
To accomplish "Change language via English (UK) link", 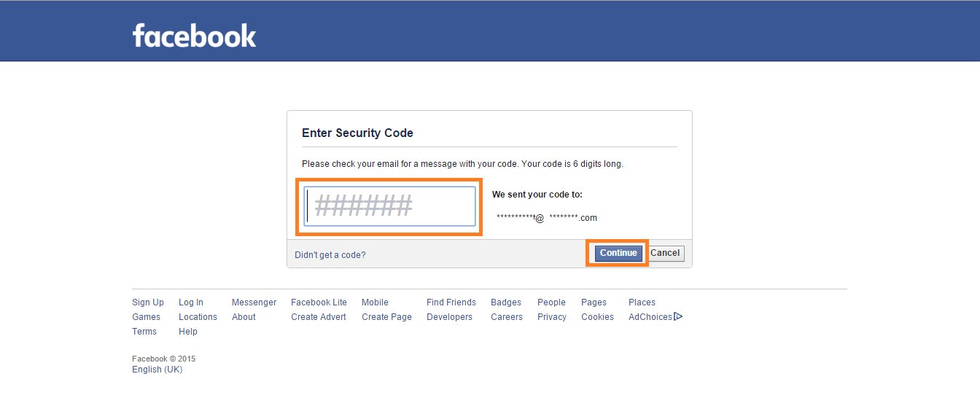I will [x=157, y=370].
